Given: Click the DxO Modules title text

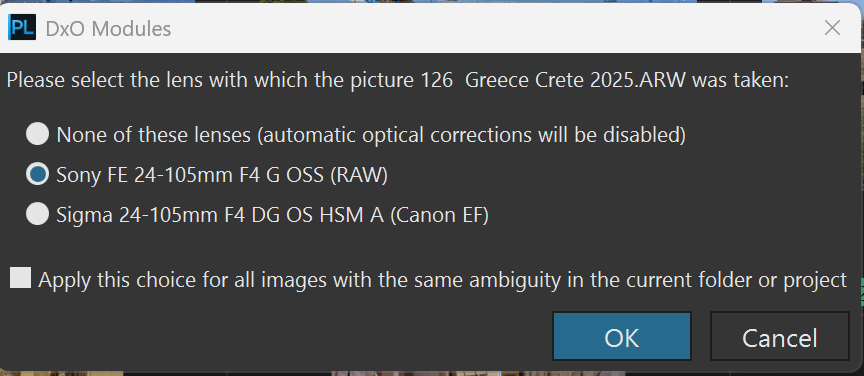Looking at the screenshot, I should tap(109, 29).
